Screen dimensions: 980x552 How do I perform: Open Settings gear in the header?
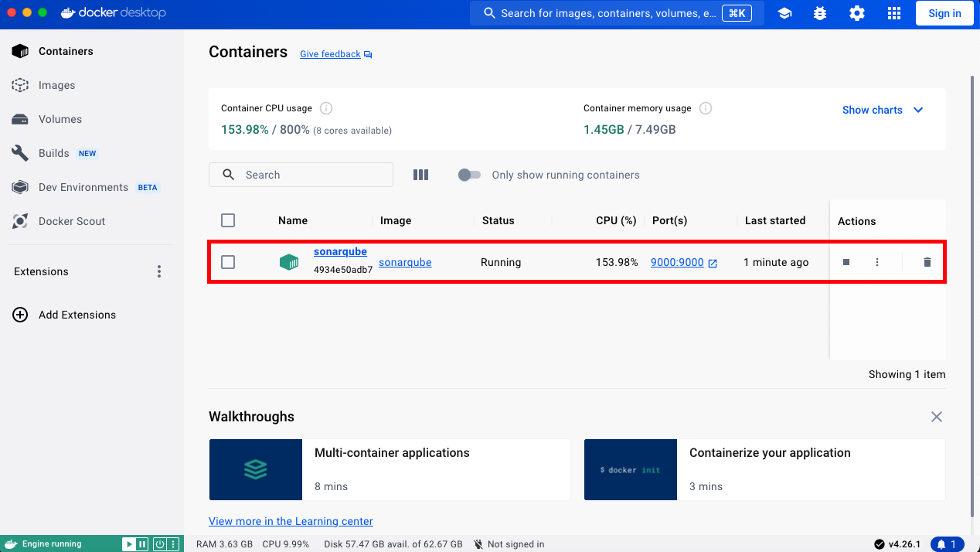pyautogui.click(x=856, y=13)
